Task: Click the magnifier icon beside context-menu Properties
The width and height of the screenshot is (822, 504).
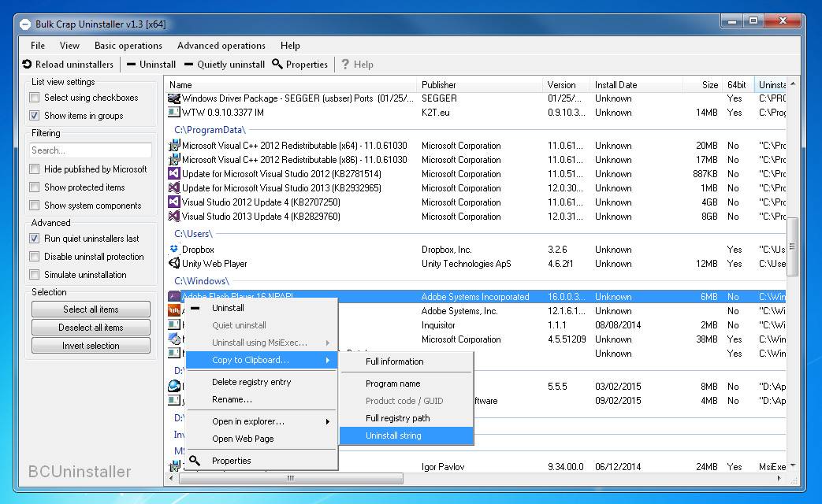Action: point(195,461)
